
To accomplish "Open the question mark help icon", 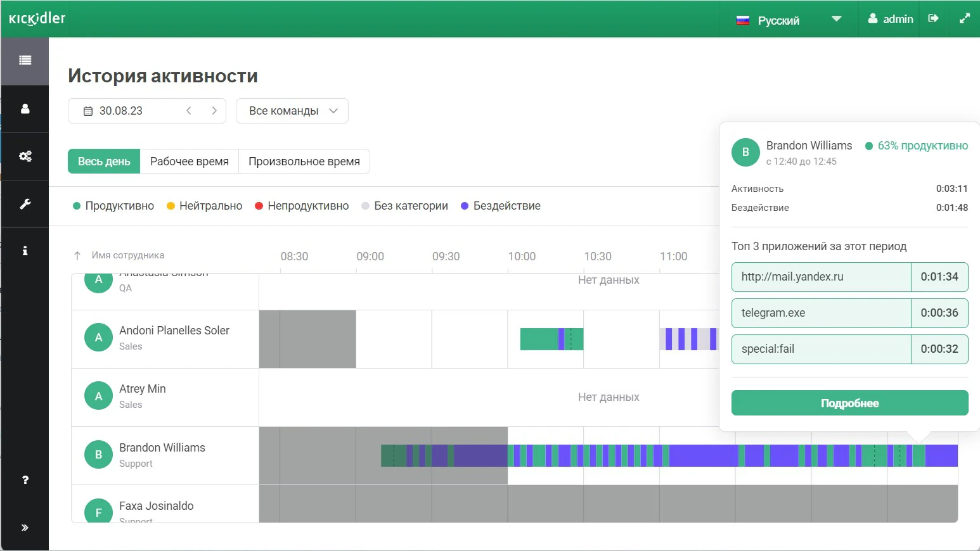I will 25,480.
